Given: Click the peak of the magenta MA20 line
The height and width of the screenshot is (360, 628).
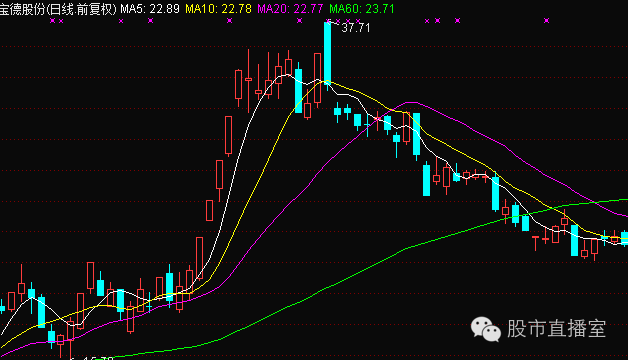Looking at the screenshot, I should point(412,103).
